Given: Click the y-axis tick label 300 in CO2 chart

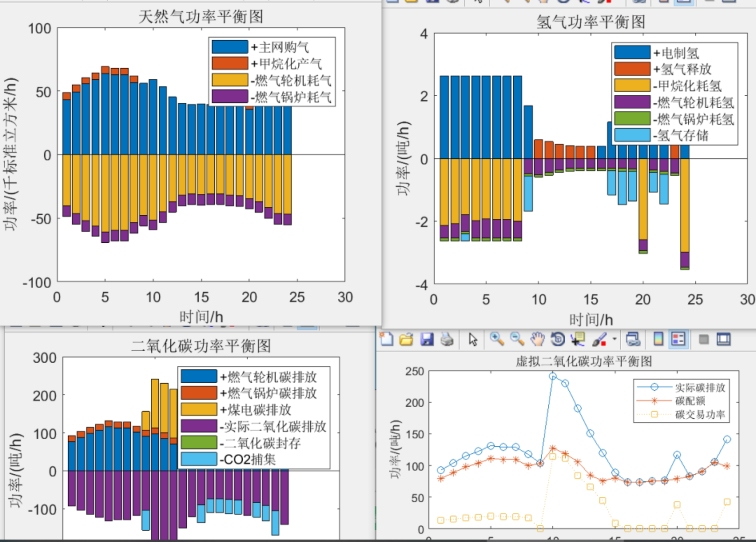Looking at the screenshot, I should tap(44, 358).
